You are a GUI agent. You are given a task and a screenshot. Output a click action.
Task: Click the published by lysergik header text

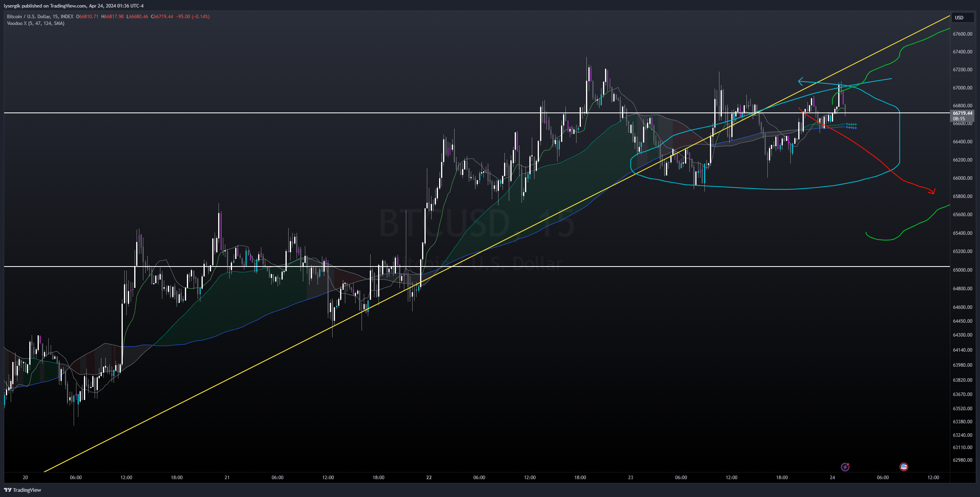point(74,6)
